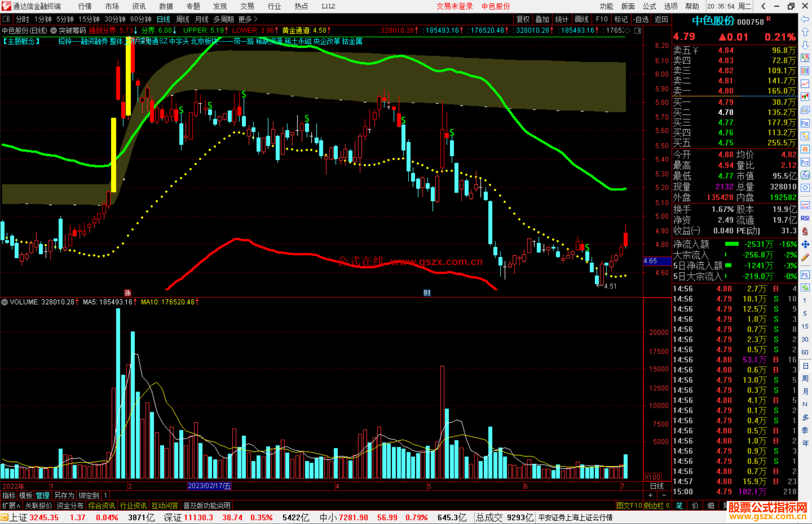Expand the 扩展 panel at bottom

pyautogui.click(x=11, y=506)
